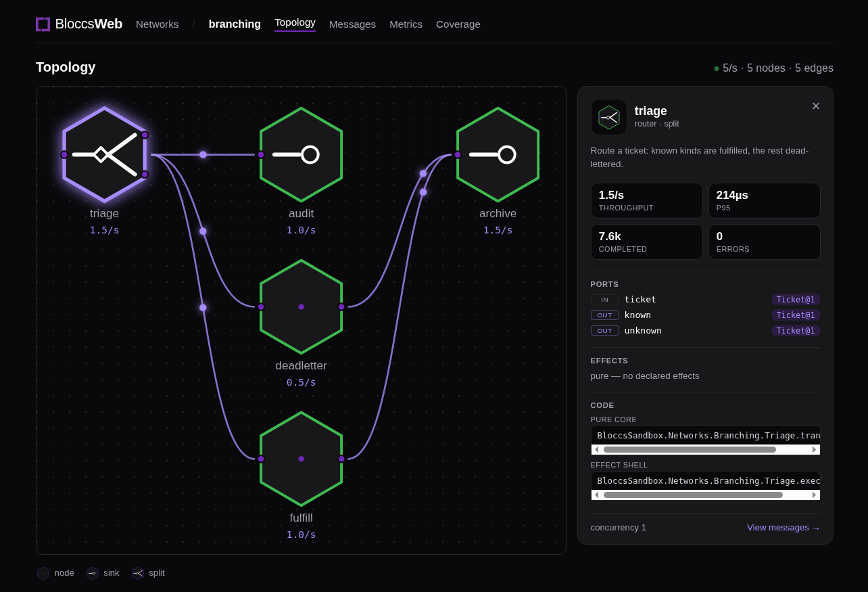Switch to the Coverage tab
Image resolution: width=868 pixels, height=592 pixels.
point(458,24)
